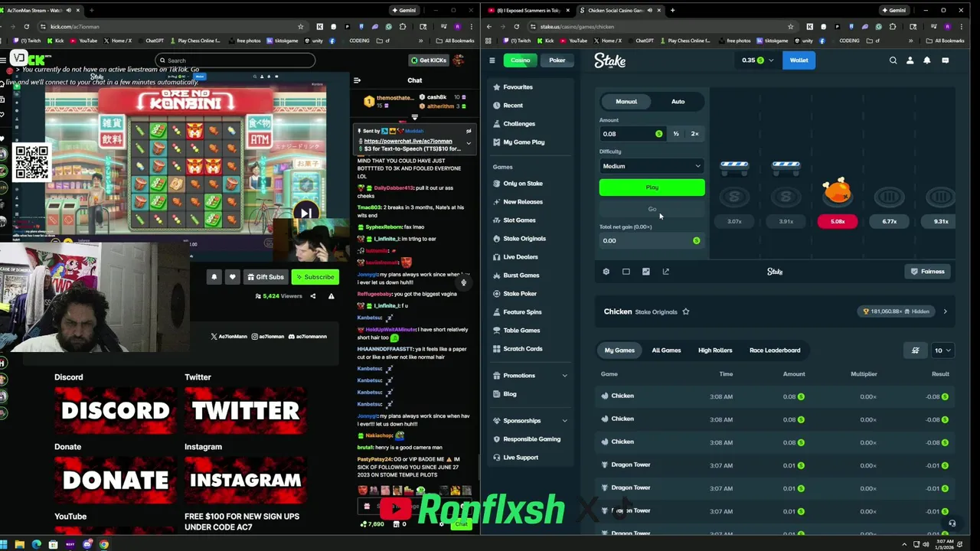Click the Stake logo in the header
Image resolution: width=980 pixels, height=551 pixels.
click(610, 60)
